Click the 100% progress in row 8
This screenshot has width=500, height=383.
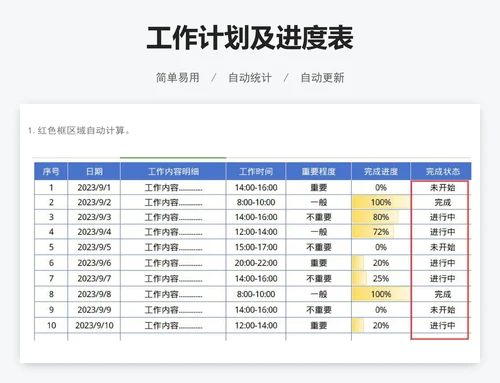click(x=381, y=294)
